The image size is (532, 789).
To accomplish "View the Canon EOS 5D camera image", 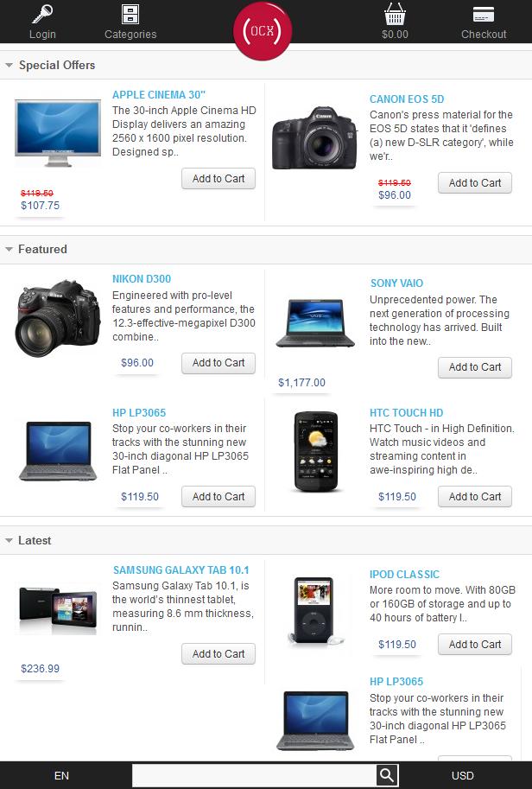I will coord(314,137).
